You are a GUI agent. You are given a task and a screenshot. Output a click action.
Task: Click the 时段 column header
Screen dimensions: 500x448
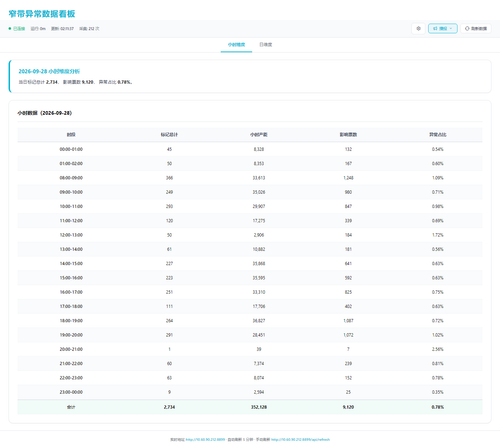[x=71, y=135]
